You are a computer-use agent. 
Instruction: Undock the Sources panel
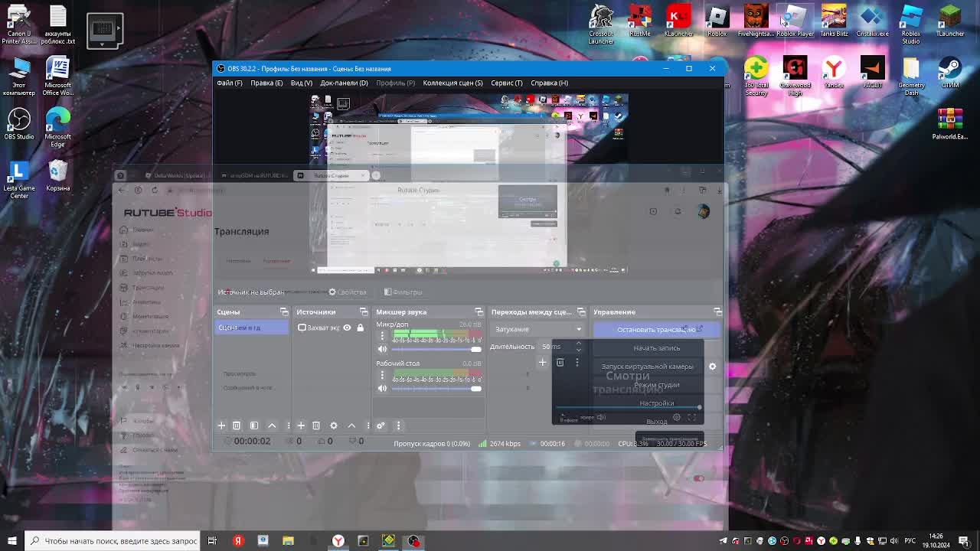click(x=364, y=312)
